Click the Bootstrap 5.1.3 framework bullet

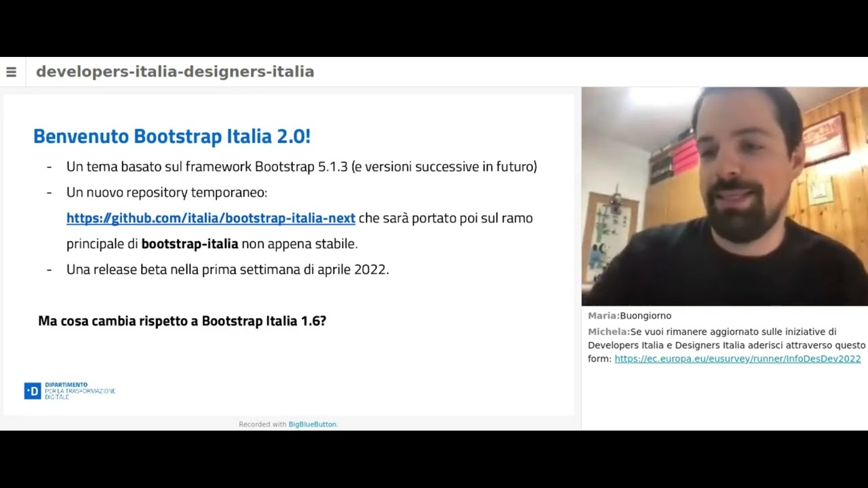[301, 167]
